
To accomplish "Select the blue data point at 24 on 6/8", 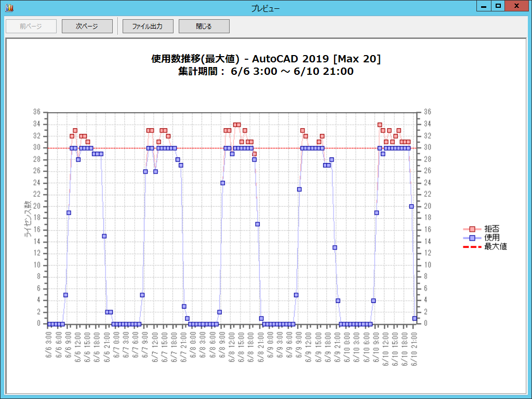I will pos(222,183).
